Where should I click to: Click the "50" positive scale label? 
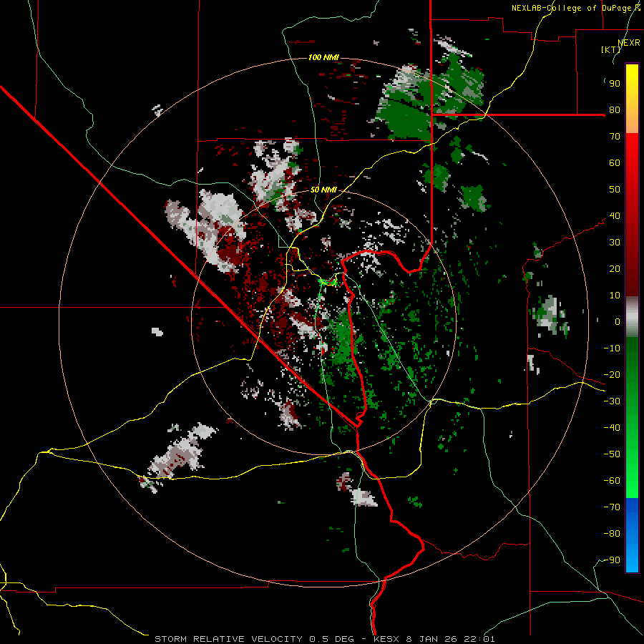point(615,190)
